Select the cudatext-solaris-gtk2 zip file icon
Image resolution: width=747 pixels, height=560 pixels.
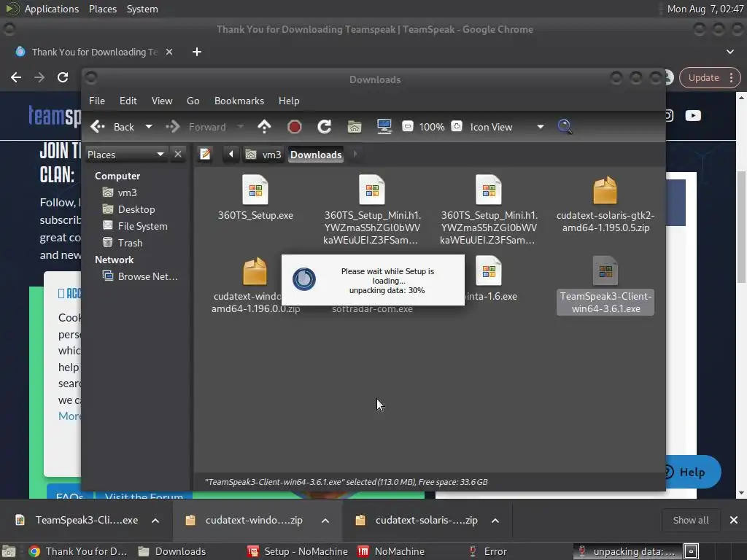point(605,190)
